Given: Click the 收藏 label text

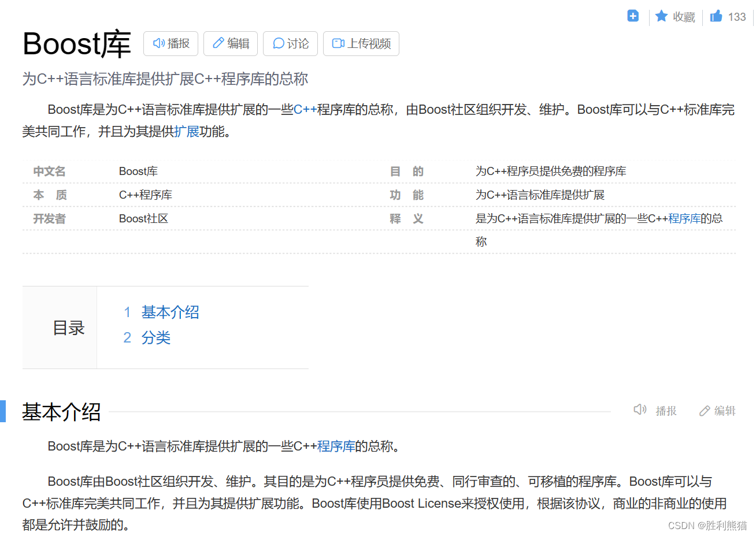Looking at the screenshot, I should [x=684, y=17].
